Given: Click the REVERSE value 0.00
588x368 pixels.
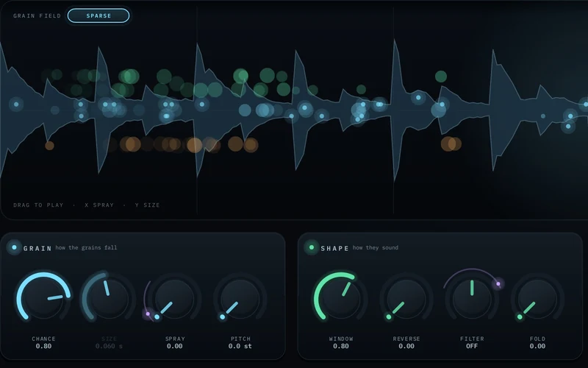Looking at the screenshot, I should (406, 346).
